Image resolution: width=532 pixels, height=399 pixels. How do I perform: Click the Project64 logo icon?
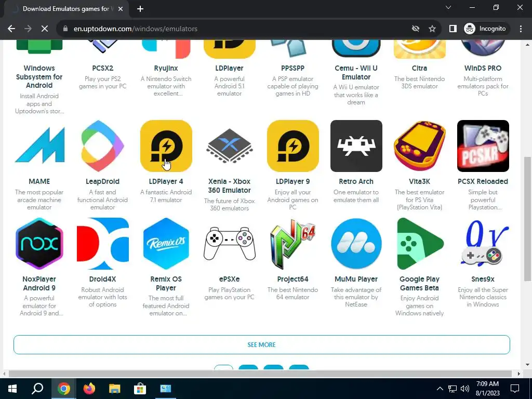[293, 244]
